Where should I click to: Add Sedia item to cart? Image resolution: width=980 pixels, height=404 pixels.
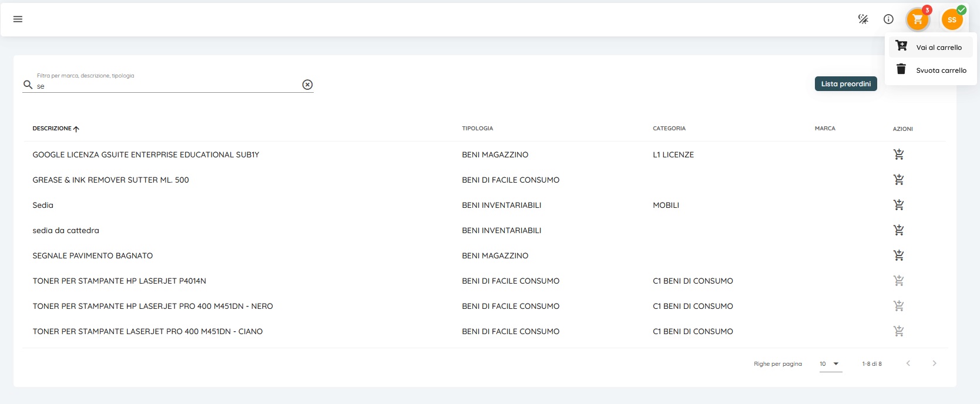[x=898, y=205]
